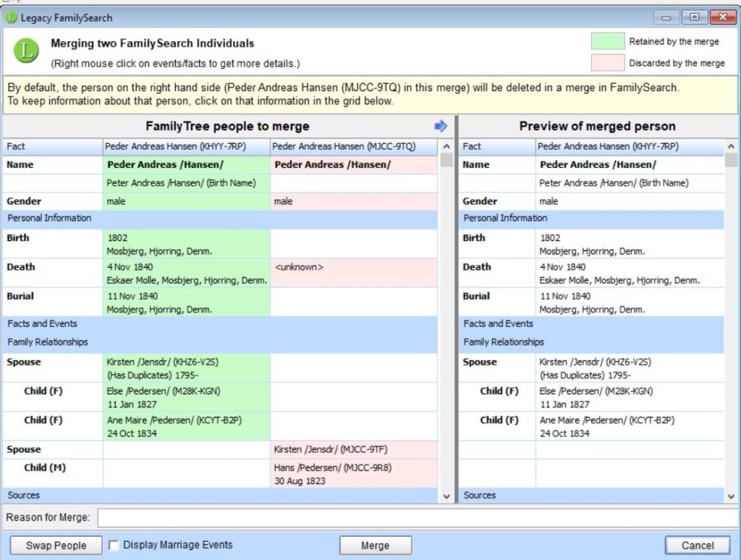741x560 pixels.
Task: Click preview Birth 1802 Mosbjerg cell
Action: point(630,245)
